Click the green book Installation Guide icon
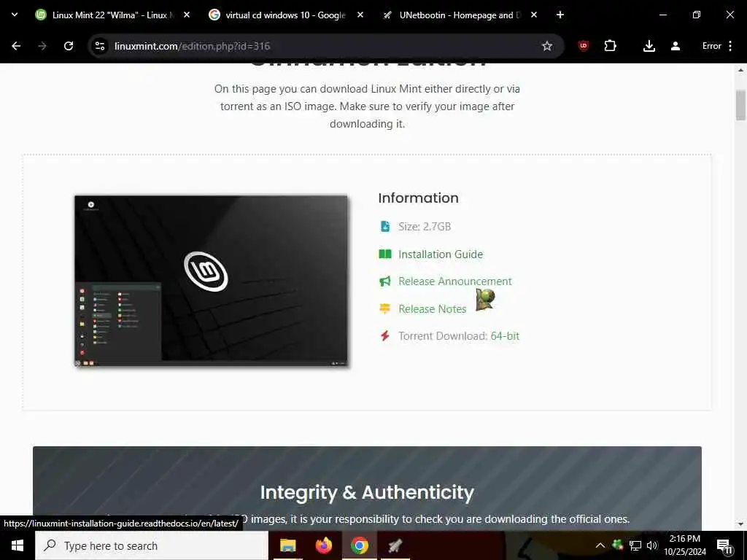Viewport: 747px width, 560px height. [x=385, y=254]
